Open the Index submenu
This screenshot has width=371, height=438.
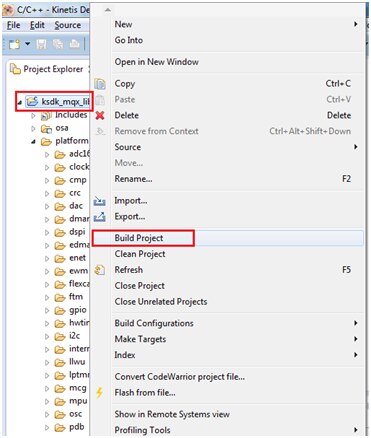click(x=227, y=355)
